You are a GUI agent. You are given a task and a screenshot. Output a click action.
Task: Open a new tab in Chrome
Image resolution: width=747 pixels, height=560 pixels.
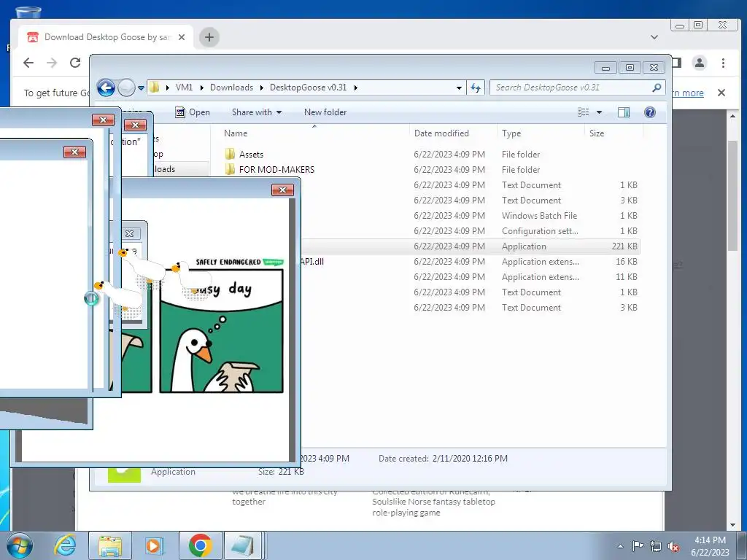tap(209, 37)
